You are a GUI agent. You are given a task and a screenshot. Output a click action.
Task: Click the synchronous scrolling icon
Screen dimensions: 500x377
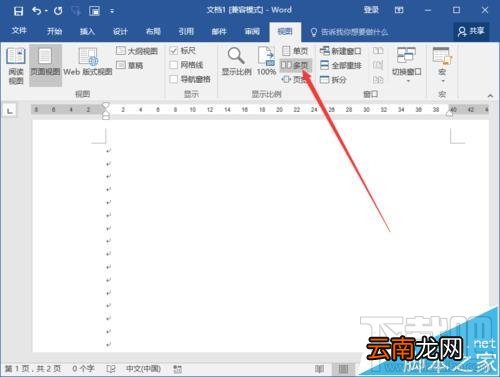click(378, 65)
